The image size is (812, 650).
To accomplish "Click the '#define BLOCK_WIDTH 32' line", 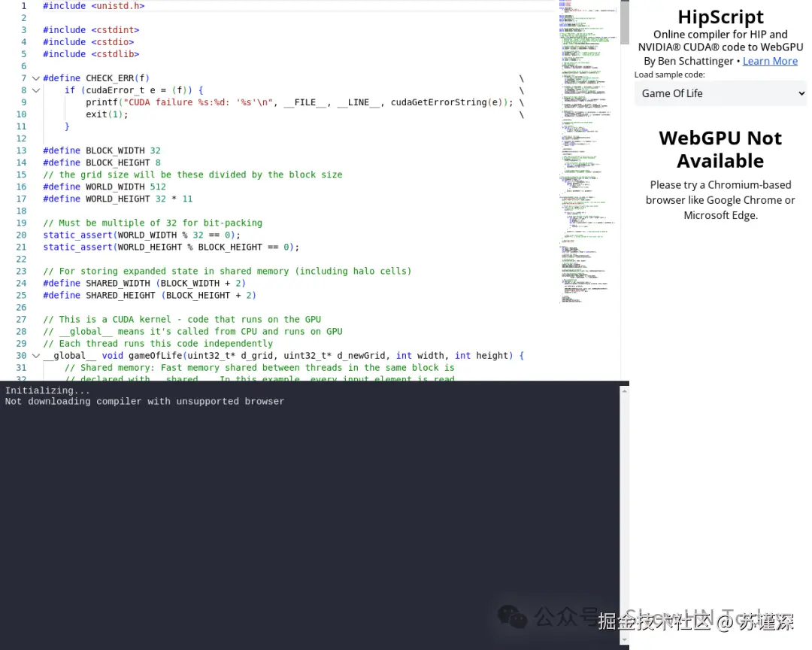I will [x=102, y=150].
